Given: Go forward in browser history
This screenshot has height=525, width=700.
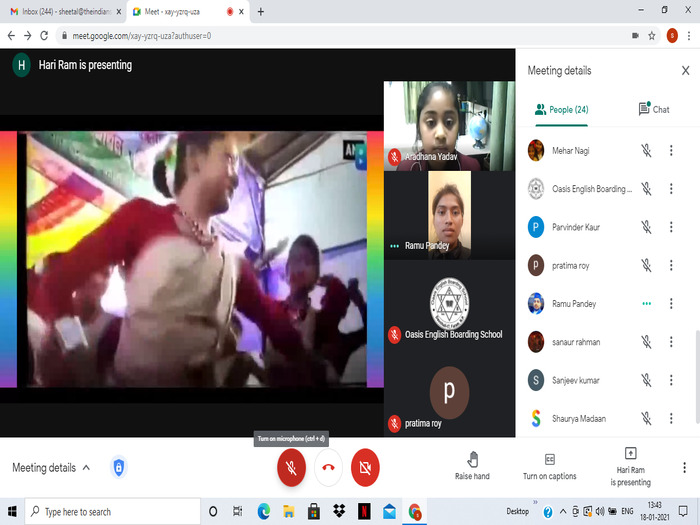Looking at the screenshot, I should pyautogui.click(x=28, y=36).
